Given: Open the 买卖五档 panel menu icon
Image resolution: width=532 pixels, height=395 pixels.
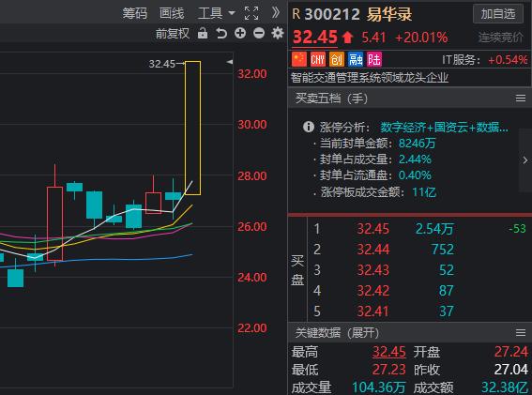Looking at the screenshot, I should pos(521,99).
